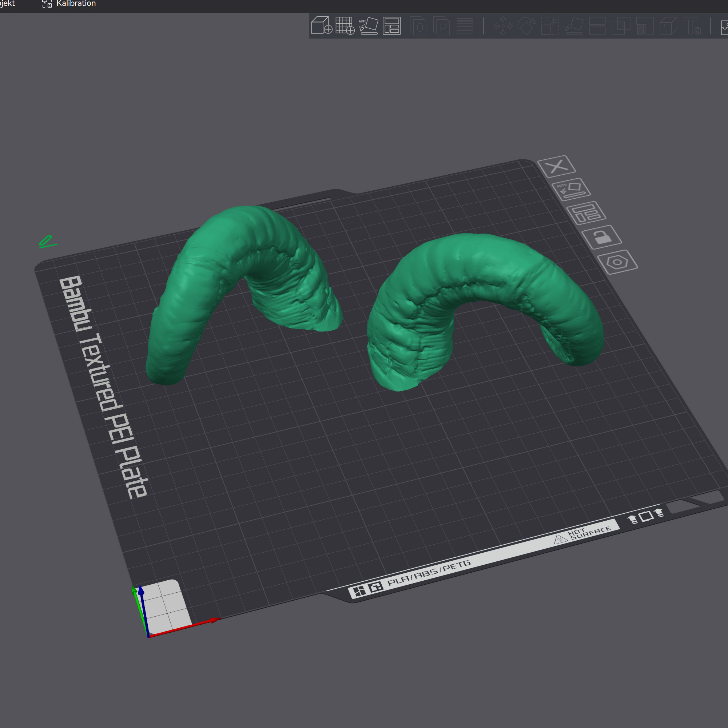
Task: Select the Lay on face tool
Action: 574,25
